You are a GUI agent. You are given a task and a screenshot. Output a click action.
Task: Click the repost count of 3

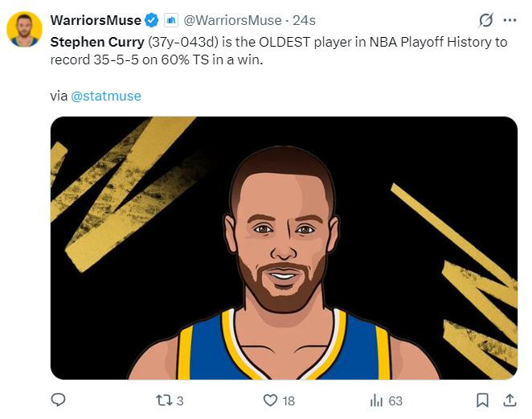(x=180, y=401)
